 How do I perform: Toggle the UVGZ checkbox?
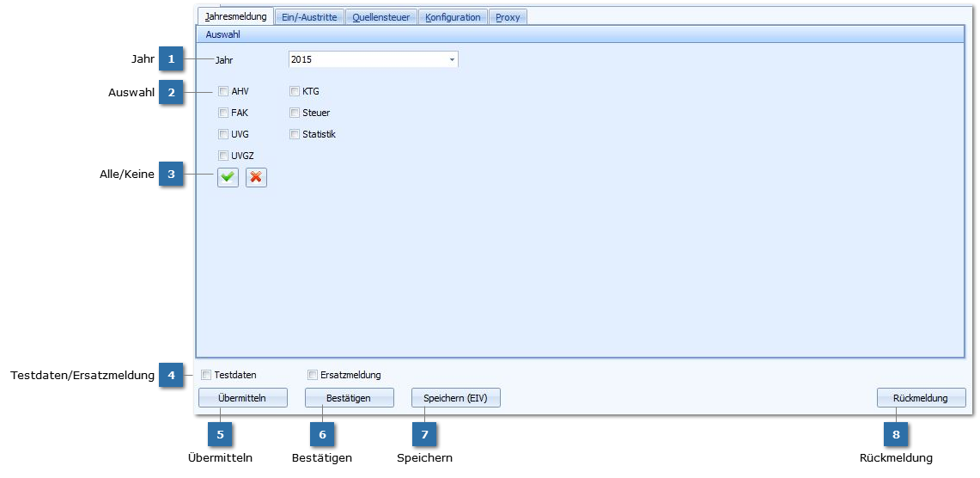[x=223, y=156]
